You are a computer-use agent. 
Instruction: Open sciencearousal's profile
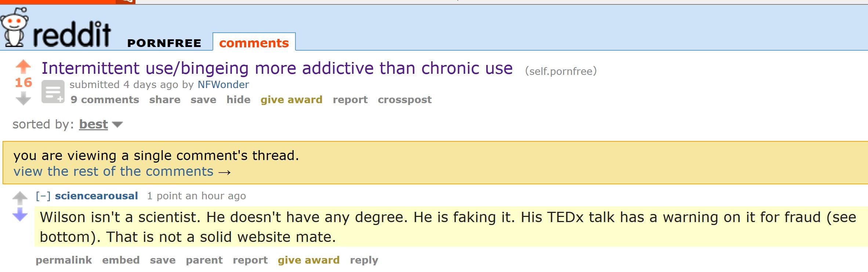pyautogui.click(x=97, y=196)
